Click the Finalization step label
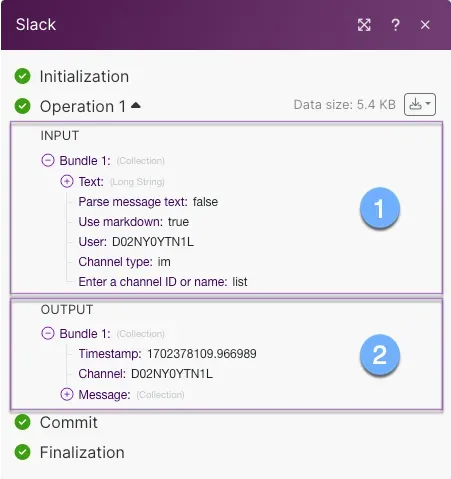Screen dimensions: 451x479 point(82,452)
